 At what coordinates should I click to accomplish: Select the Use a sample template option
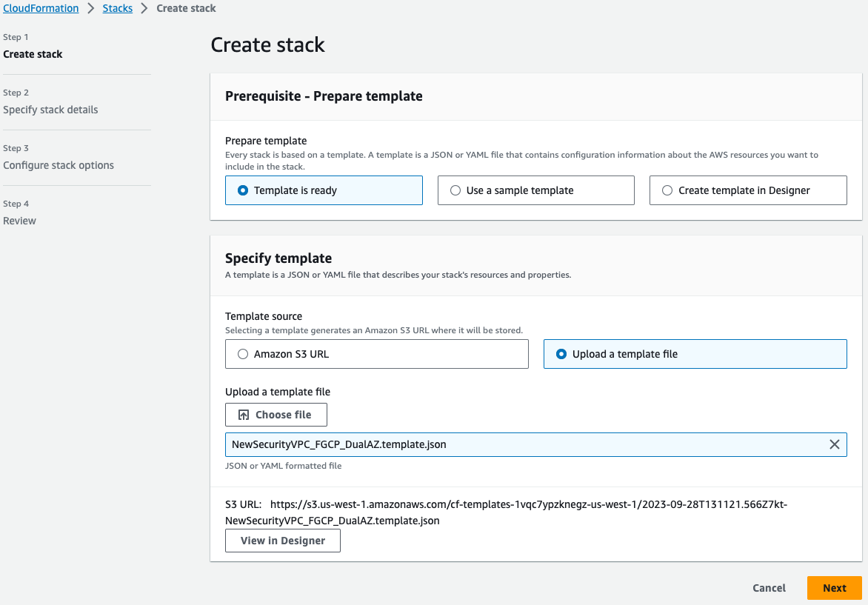pos(536,190)
